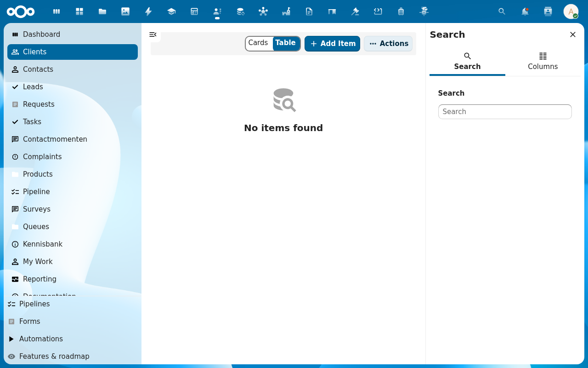The width and height of the screenshot is (588, 368).
Task: Open Tasks in left navigation
Action: (x=73, y=122)
